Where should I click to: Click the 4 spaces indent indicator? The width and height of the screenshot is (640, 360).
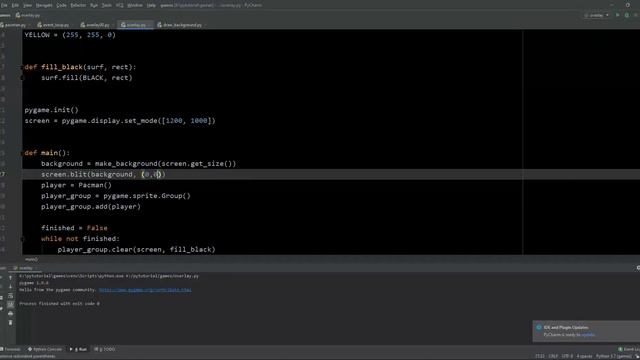(x=584, y=356)
